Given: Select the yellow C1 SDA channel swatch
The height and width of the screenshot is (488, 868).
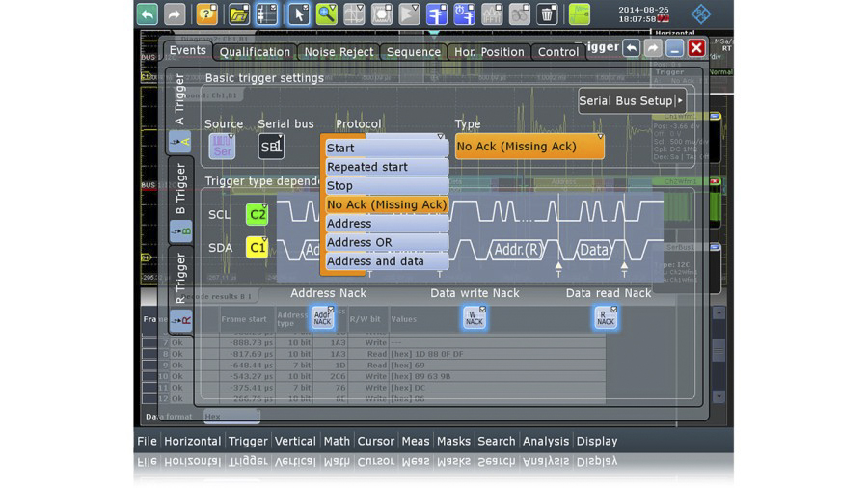Looking at the screenshot, I should coord(258,248).
